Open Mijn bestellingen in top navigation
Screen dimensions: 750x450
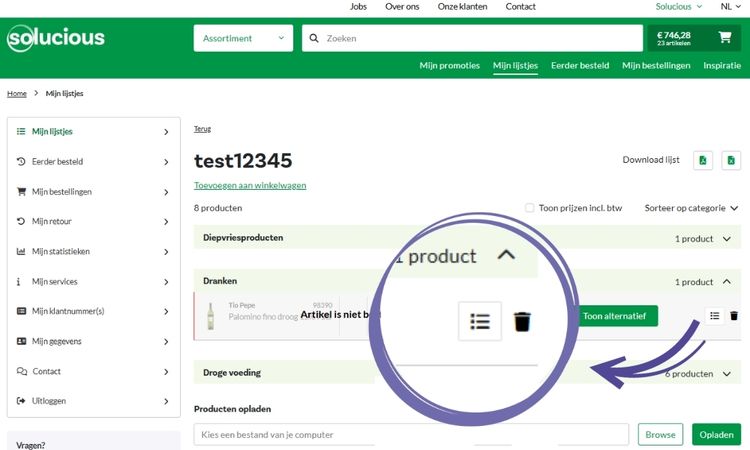click(656, 66)
